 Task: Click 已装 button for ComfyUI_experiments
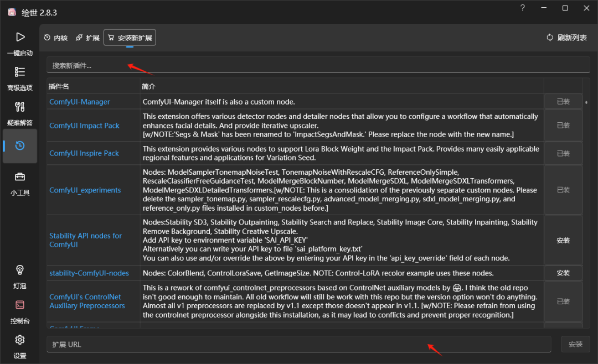[x=563, y=190]
